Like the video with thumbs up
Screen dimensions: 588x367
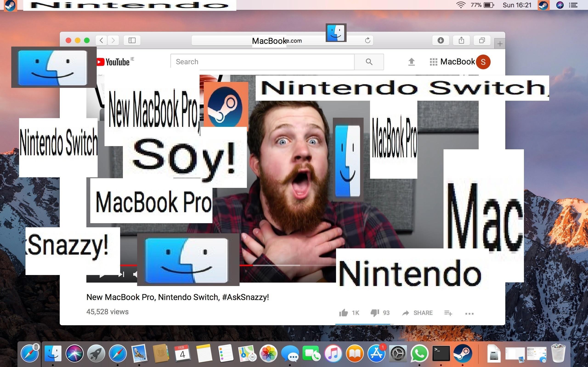point(344,313)
